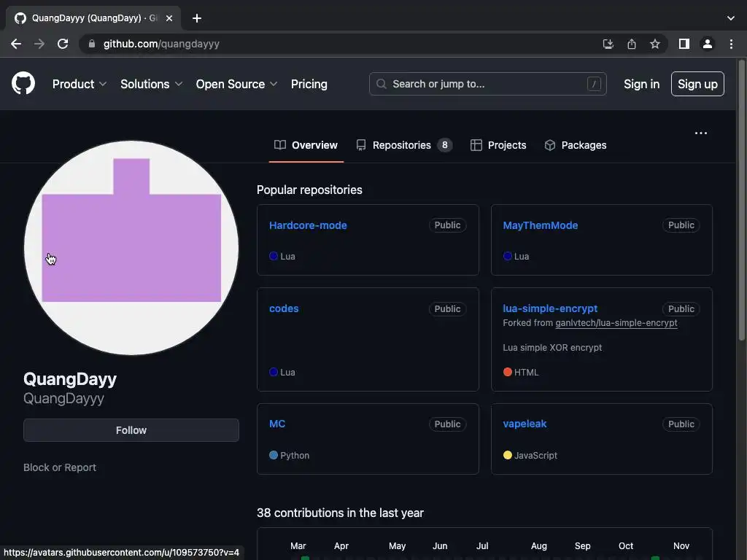Image resolution: width=747 pixels, height=560 pixels.
Task: Switch to the Projects tab
Action: 498,145
